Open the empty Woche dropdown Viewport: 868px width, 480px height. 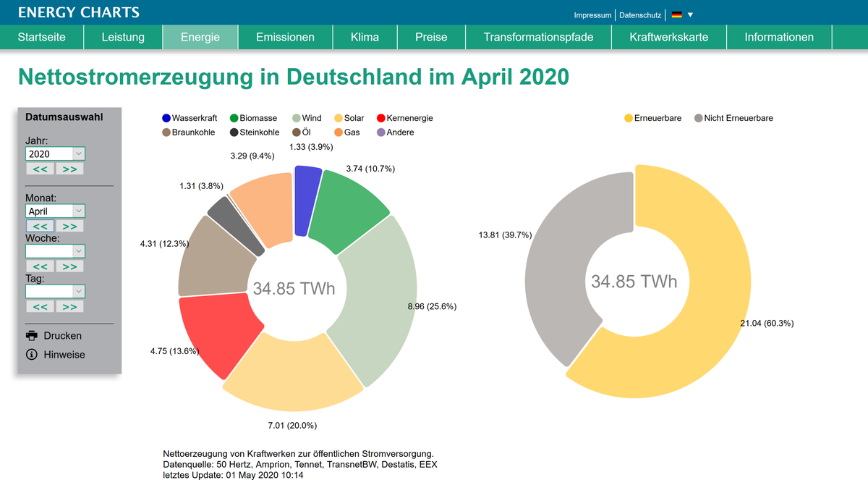[55, 251]
